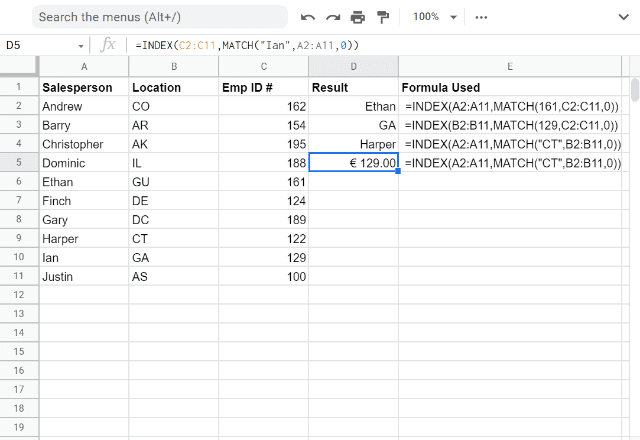Click the select-all corner box

pos(19,66)
